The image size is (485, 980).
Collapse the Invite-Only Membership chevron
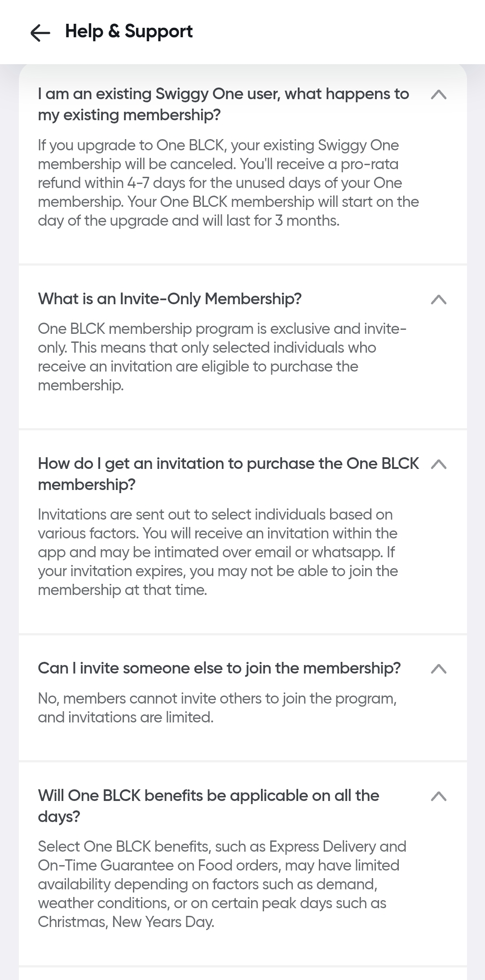(x=438, y=299)
